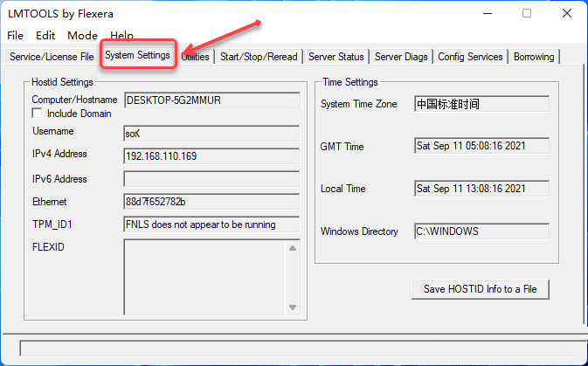Switch to the Utilities tab

tap(195, 57)
